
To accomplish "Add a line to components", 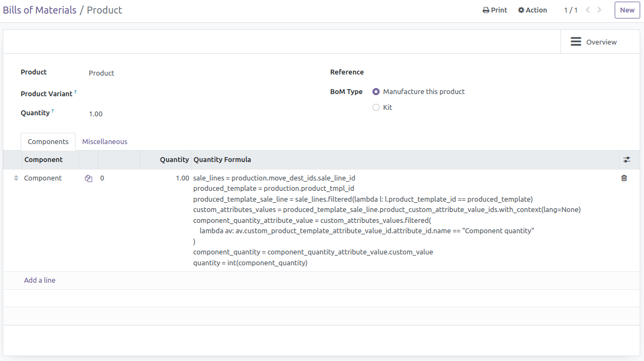I will point(40,281).
